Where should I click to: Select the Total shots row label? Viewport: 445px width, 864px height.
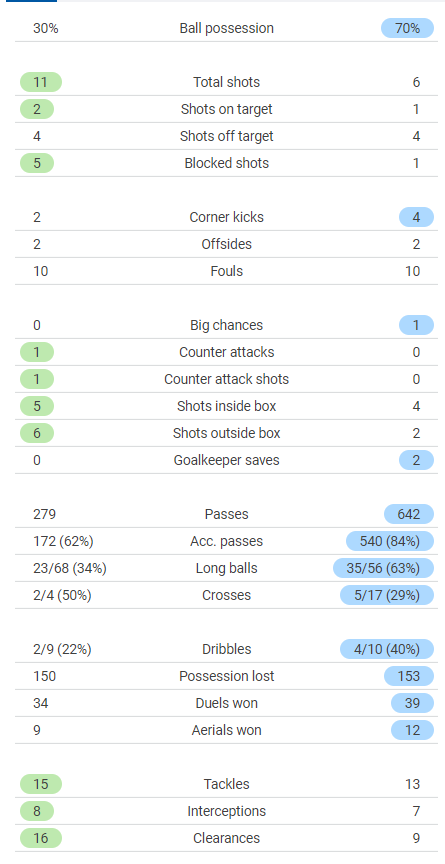[x=226, y=82]
